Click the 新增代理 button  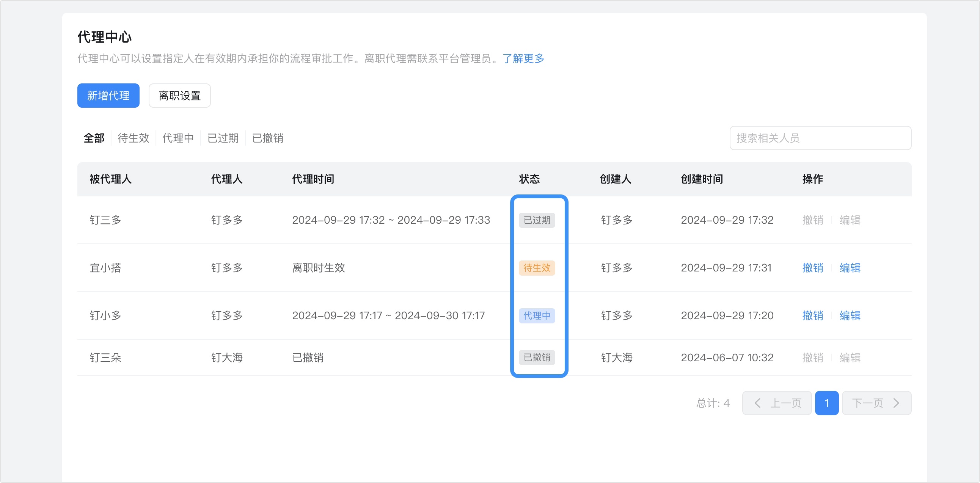point(108,96)
